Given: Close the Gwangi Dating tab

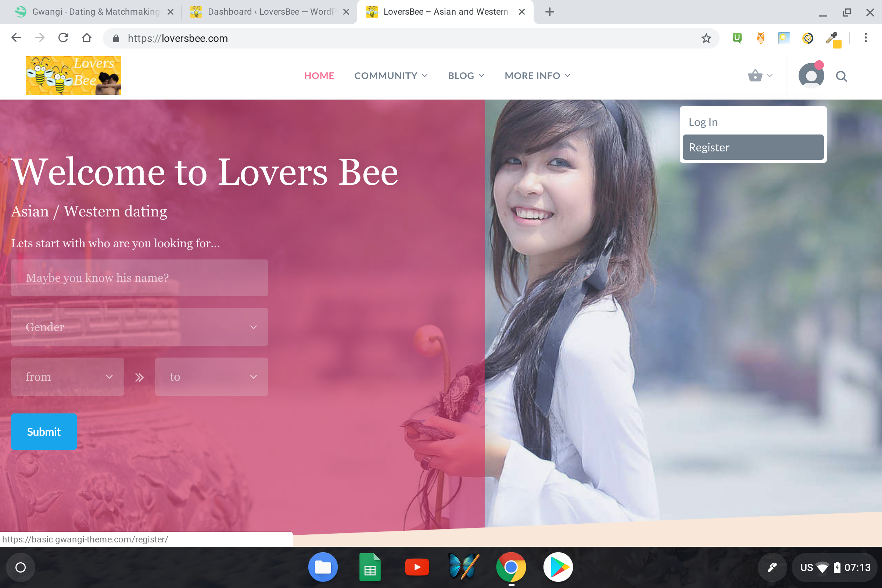Looking at the screenshot, I should coord(171,12).
